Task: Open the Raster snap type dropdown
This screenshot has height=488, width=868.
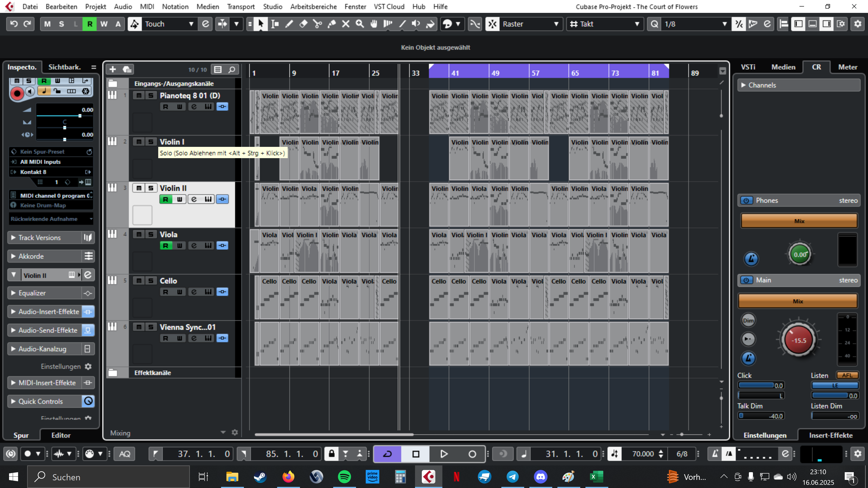Action: pos(531,24)
